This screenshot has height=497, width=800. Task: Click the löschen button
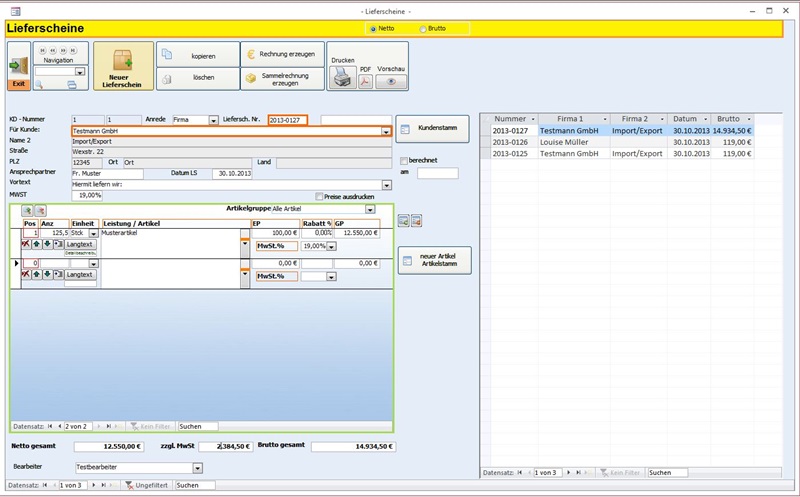click(198, 79)
